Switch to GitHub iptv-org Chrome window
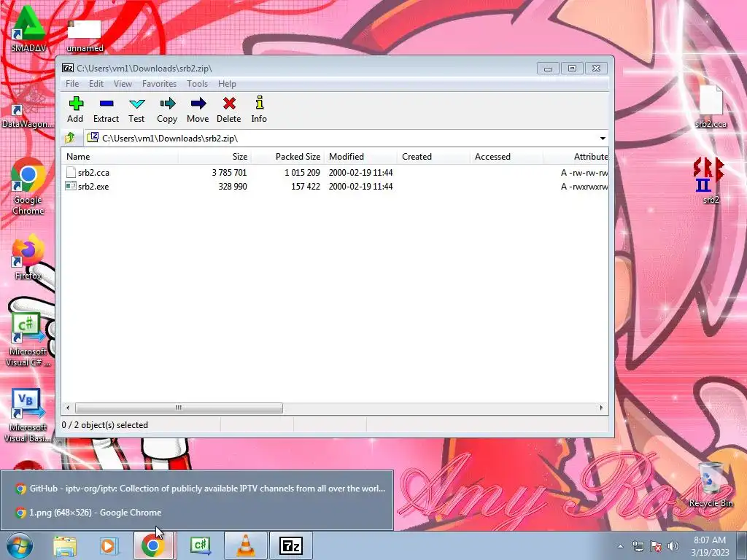The height and width of the screenshot is (560, 747). [x=197, y=489]
